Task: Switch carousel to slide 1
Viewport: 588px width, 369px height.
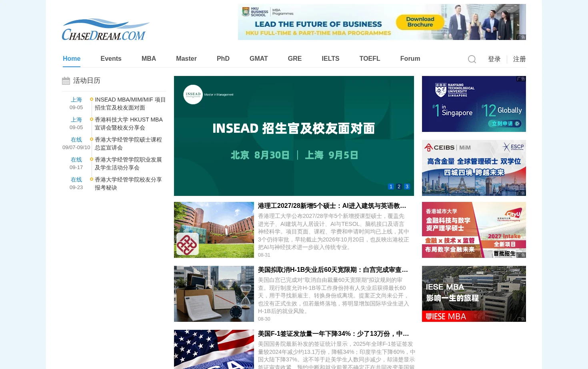Action: (x=391, y=187)
